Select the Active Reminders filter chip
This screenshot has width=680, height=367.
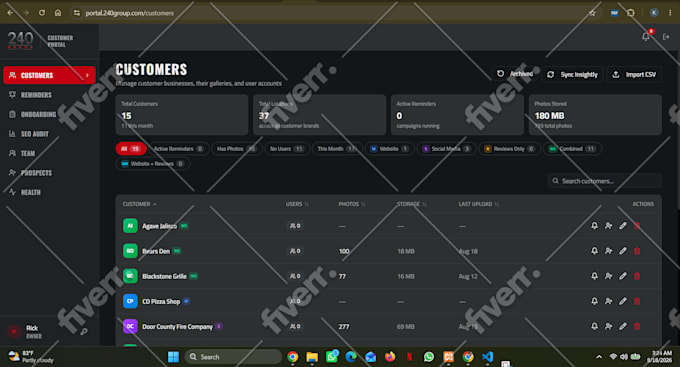tap(179, 149)
